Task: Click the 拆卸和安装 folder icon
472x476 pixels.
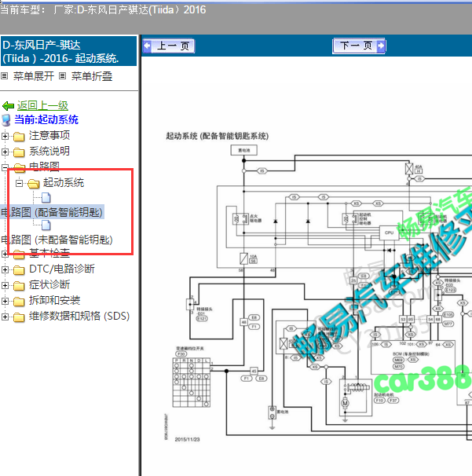Action: [x=19, y=302]
